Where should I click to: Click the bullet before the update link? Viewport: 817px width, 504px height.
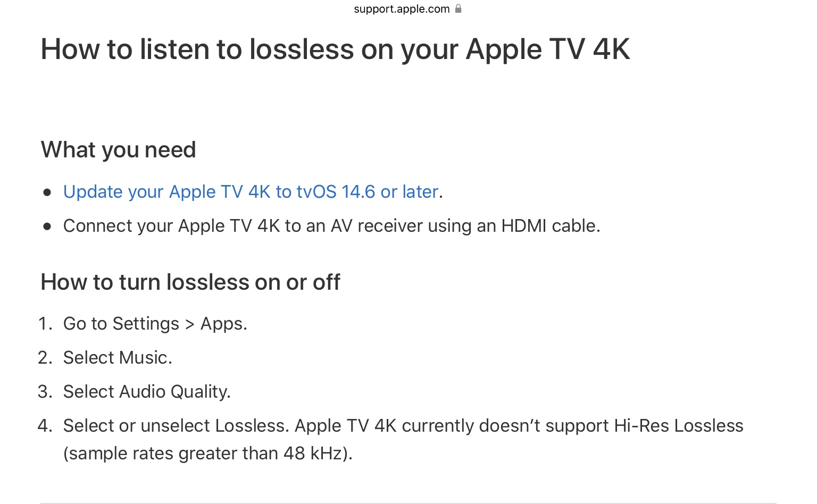tap(47, 192)
